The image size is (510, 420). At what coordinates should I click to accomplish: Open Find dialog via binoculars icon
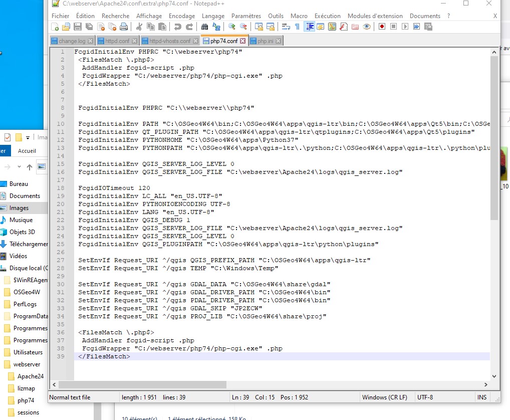[205, 27]
